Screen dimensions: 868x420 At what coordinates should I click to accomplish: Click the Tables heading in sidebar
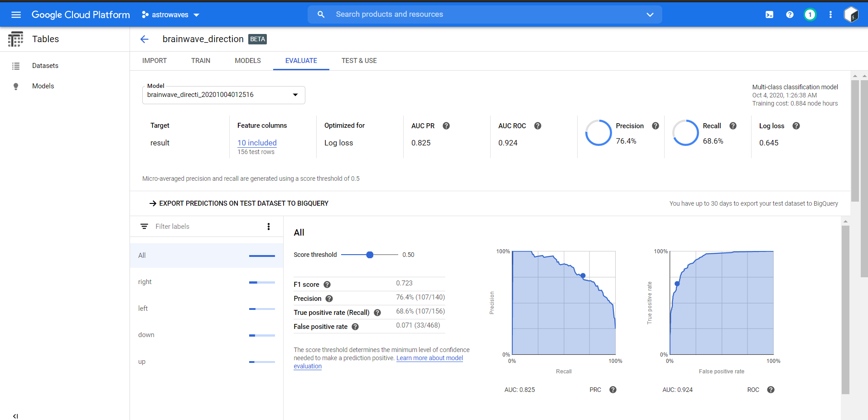click(46, 39)
